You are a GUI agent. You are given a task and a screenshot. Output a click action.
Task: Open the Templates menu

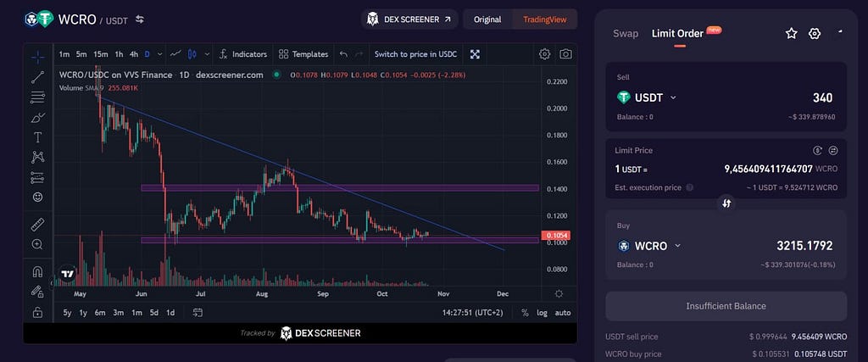click(x=303, y=54)
